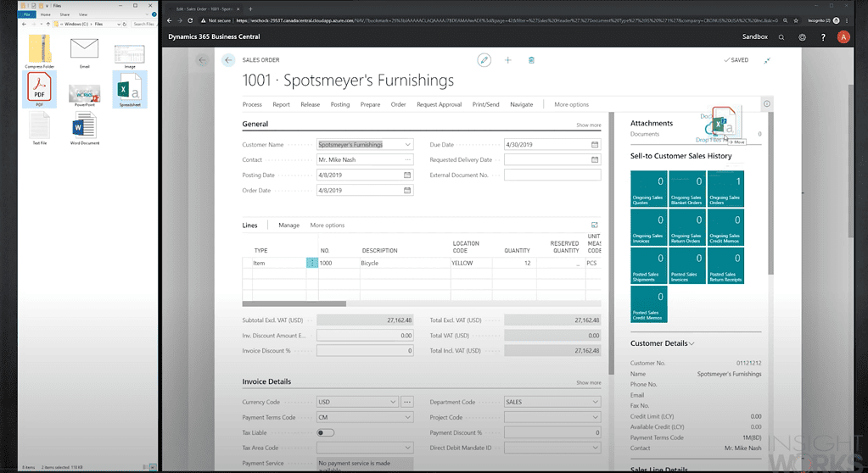The image size is (868, 473).
Task: Toggle the FactBox information icon
Action: 767,103
